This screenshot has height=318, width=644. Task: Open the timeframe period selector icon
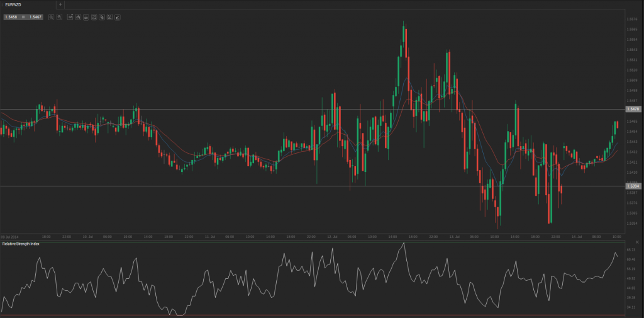(70, 17)
